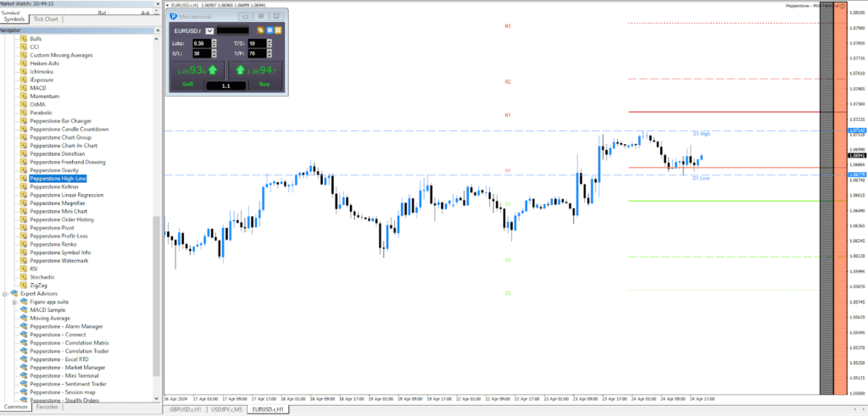Click the Navigator scrollbar down arrow
Screen dimensions: 868x416
[157, 400]
